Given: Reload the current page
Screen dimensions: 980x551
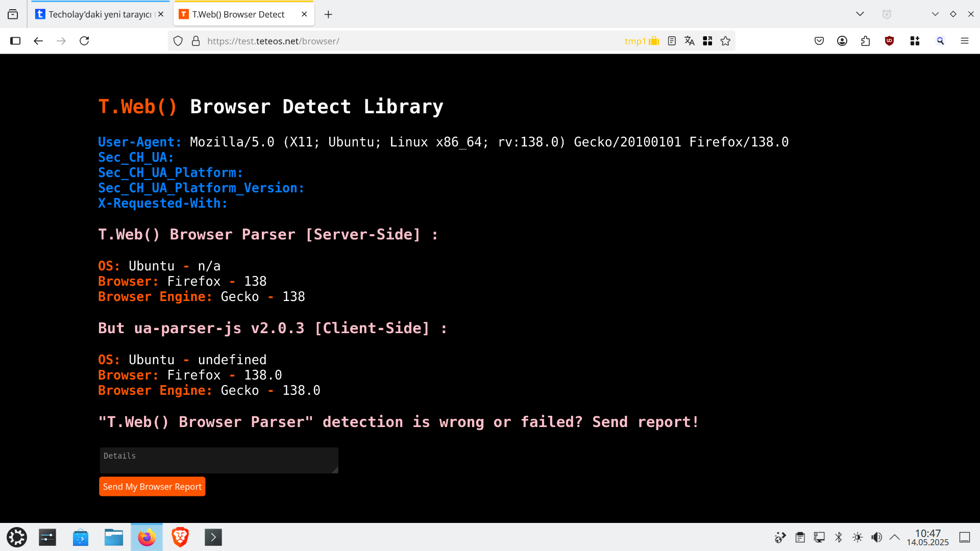Looking at the screenshot, I should coord(84,41).
